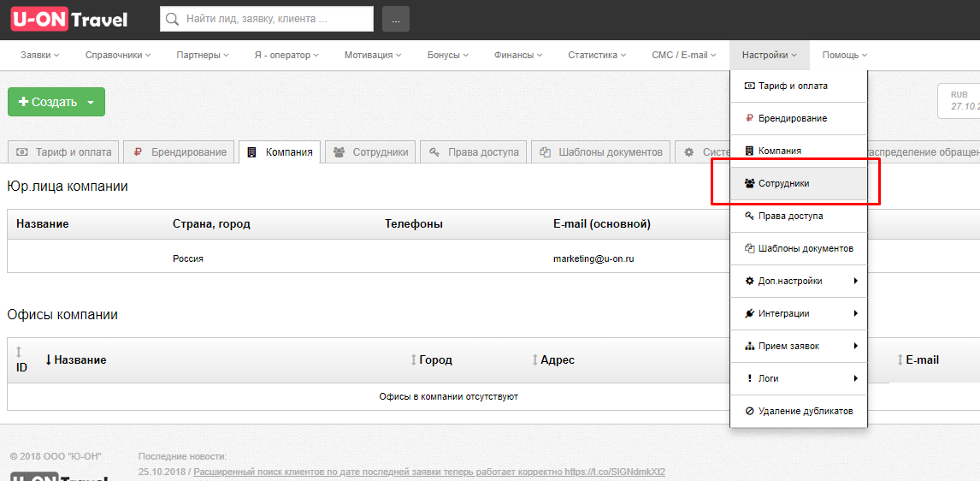This screenshot has height=481, width=980.
Task: Switch to the Права доступа tab
Action: coord(475,152)
